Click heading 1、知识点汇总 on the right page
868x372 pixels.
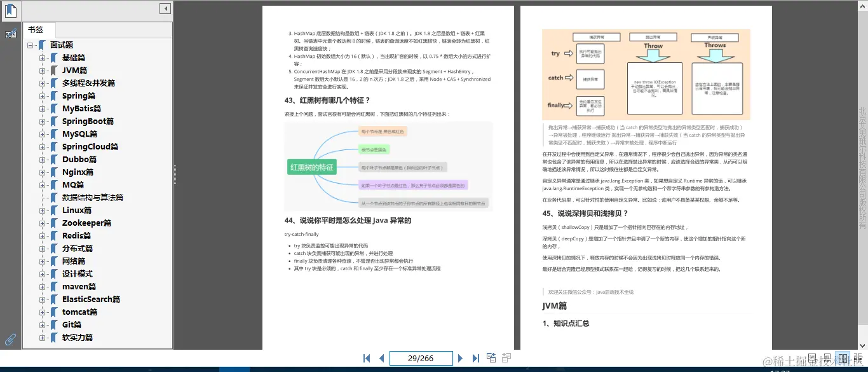(566, 323)
